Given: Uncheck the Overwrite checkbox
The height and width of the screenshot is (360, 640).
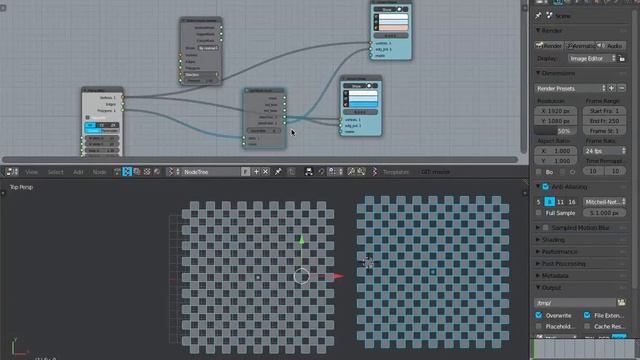Looking at the screenshot, I should pyautogui.click(x=539, y=315).
